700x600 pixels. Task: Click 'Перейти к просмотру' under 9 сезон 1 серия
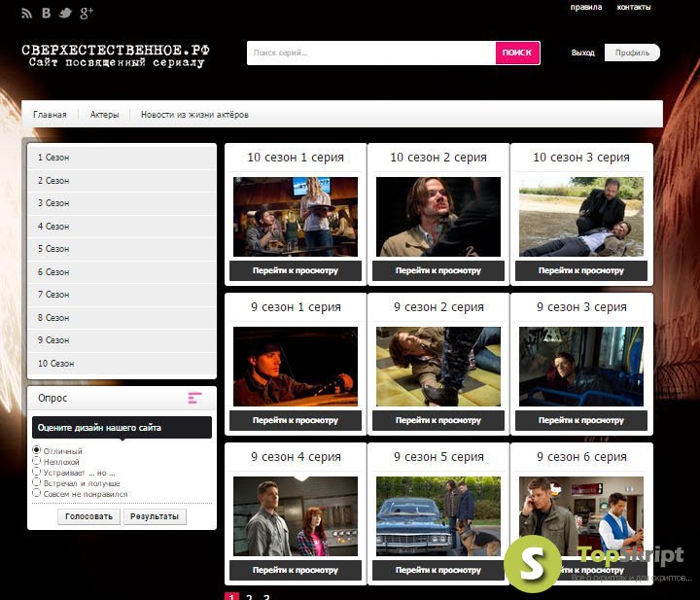[296, 420]
